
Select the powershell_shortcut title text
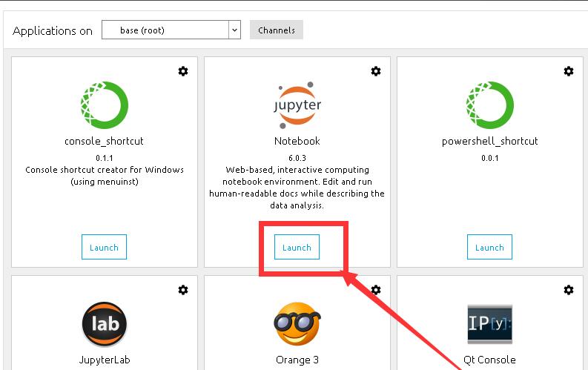click(x=489, y=142)
